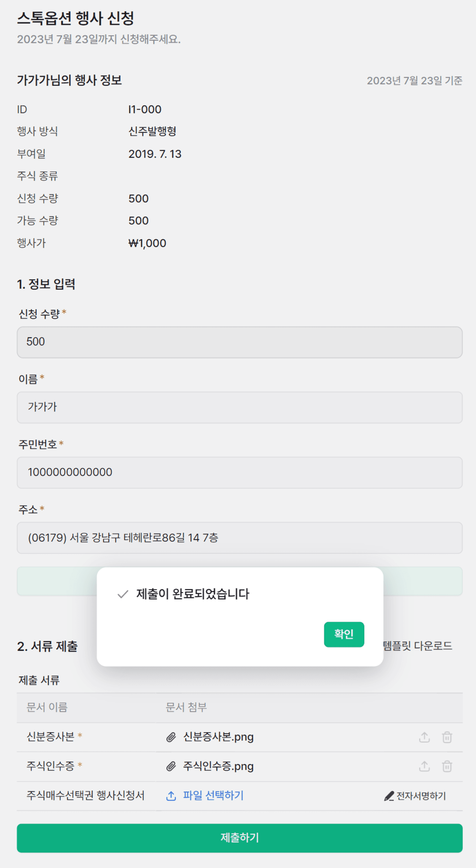The width and height of the screenshot is (476, 868).
Task: Click the checkmark icon in the completion dialog
Action: (123, 594)
